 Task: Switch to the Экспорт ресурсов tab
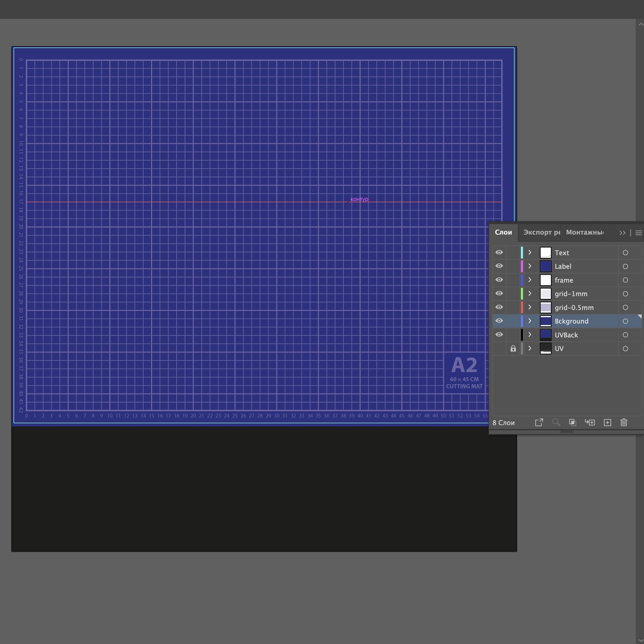[541, 232]
